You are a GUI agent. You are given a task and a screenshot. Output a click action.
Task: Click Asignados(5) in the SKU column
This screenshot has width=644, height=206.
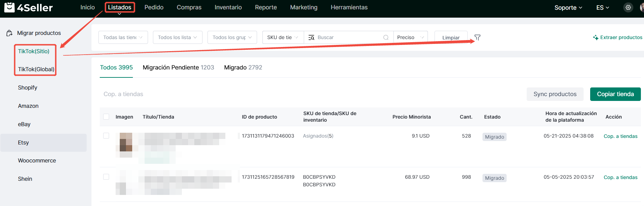pos(318,136)
